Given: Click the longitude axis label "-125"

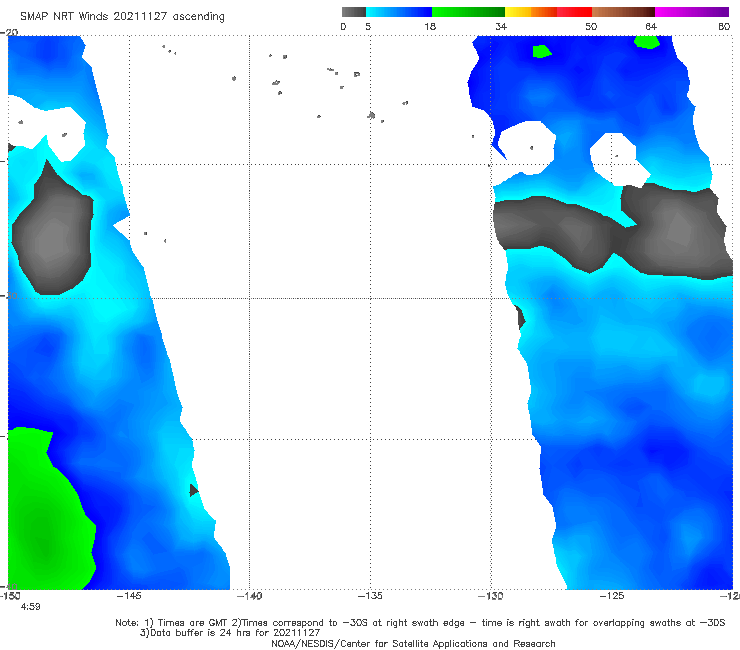Looking at the screenshot, I should tap(612, 596).
